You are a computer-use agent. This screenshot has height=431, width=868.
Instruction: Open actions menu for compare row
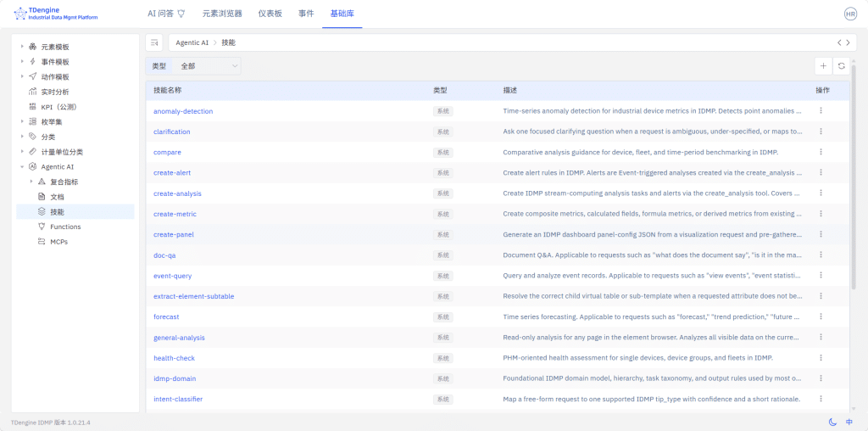click(x=821, y=152)
